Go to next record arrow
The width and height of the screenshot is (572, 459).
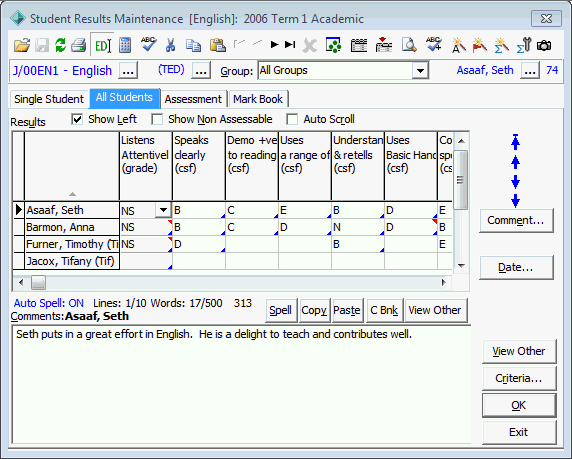click(x=274, y=45)
